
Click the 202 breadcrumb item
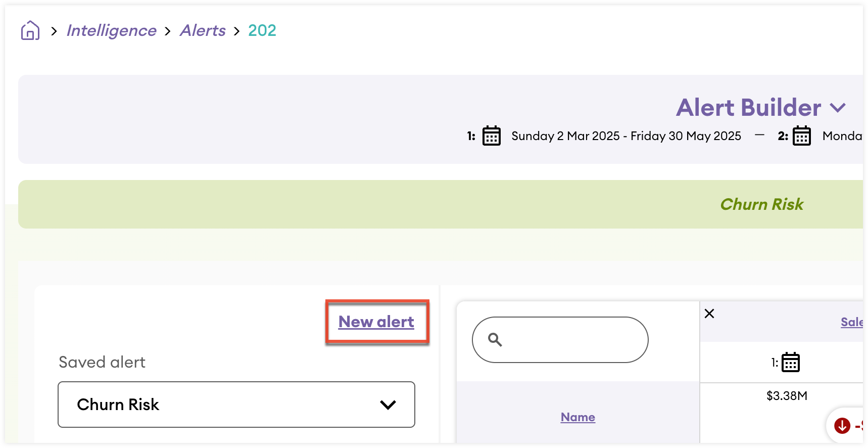coord(262,31)
